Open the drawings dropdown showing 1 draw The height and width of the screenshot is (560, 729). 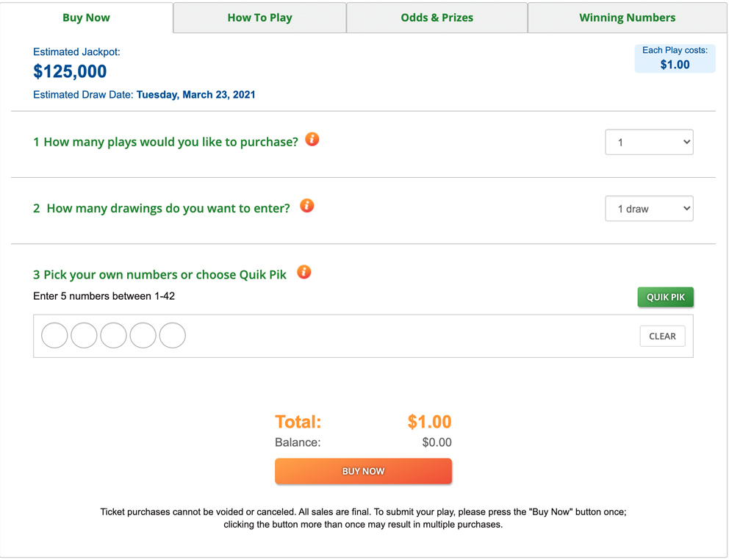[649, 208]
